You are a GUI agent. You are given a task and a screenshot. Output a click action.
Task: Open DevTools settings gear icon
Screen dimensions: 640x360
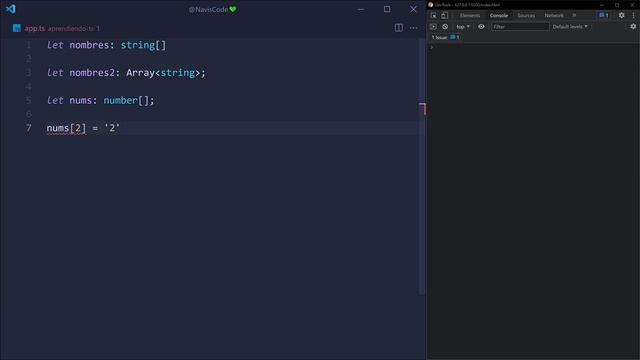(621, 16)
